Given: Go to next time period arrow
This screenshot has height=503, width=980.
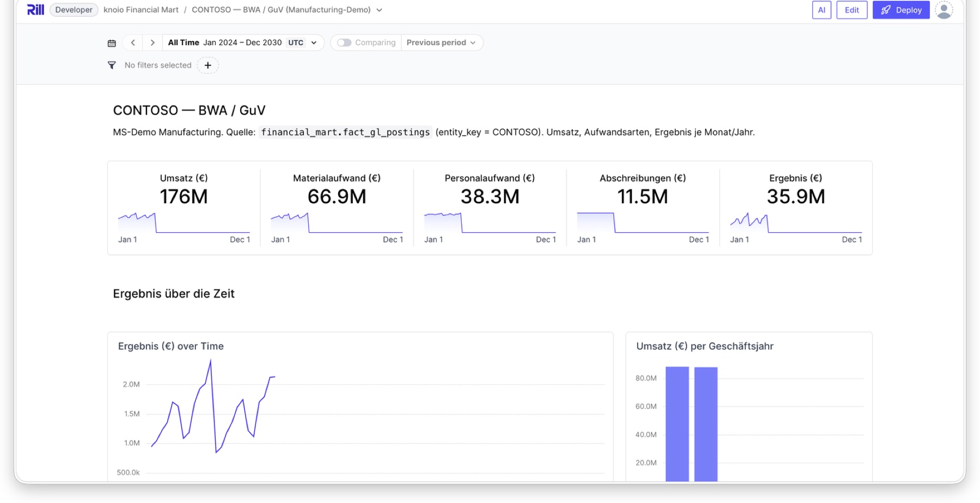Looking at the screenshot, I should pyautogui.click(x=152, y=43).
